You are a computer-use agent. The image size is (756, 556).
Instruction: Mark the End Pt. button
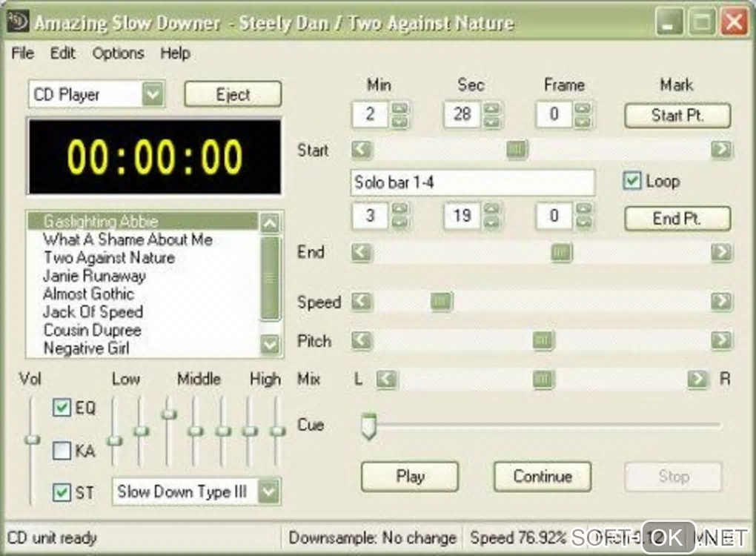coord(677,219)
